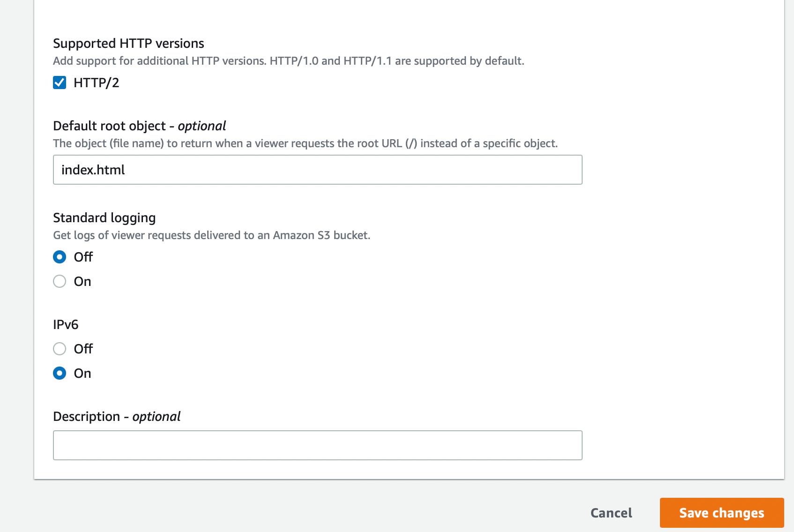Cancel the distribution settings edit
This screenshot has height=532, width=794.
tap(611, 513)
